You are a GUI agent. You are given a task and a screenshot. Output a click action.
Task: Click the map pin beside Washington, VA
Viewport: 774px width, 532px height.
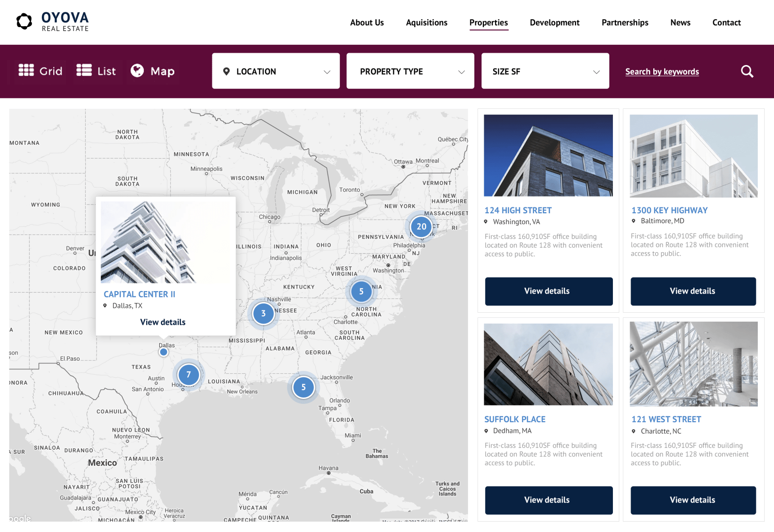[486, 222]
